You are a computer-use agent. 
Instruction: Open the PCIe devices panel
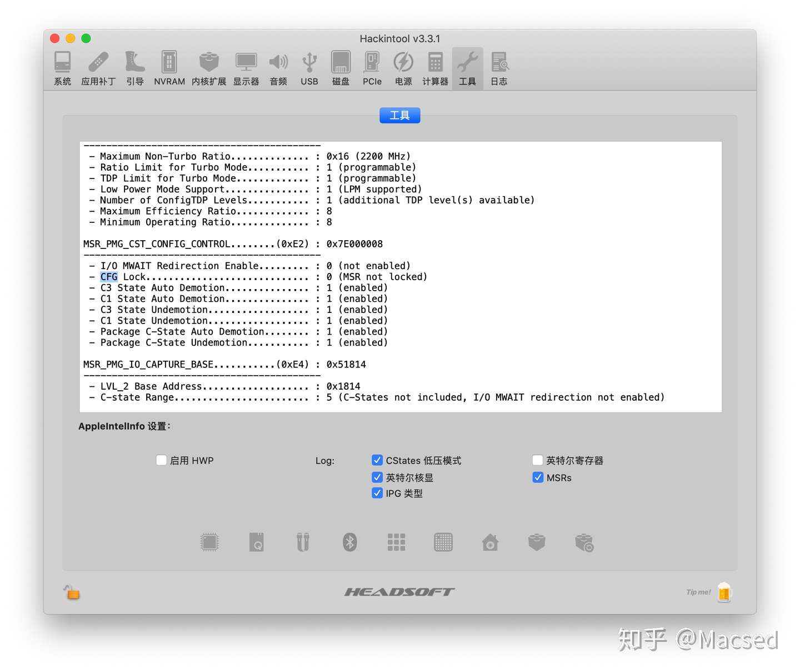371,67
